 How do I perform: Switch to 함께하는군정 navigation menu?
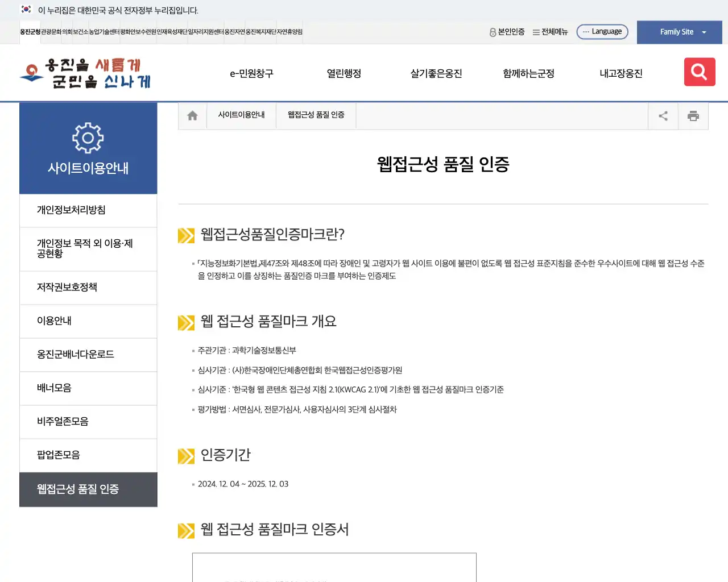point(528,73)
